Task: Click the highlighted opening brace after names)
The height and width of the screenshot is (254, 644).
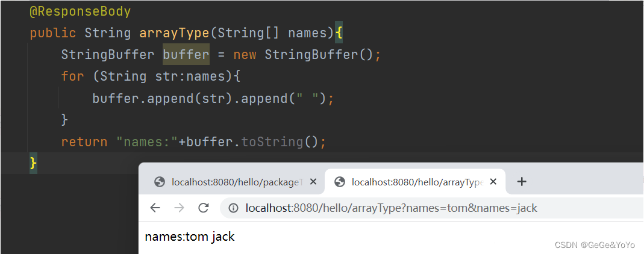Action: (339, 33)
